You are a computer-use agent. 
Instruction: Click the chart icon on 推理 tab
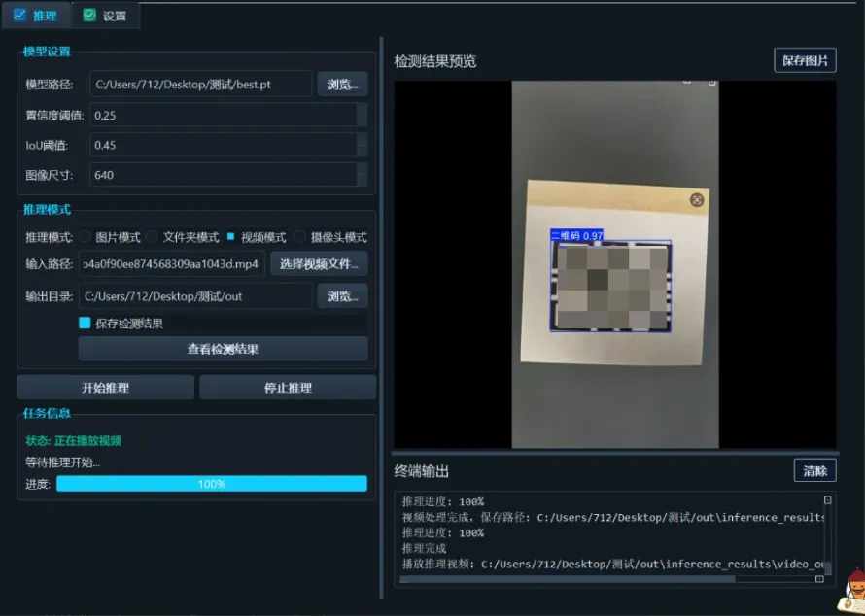[19, 15]
